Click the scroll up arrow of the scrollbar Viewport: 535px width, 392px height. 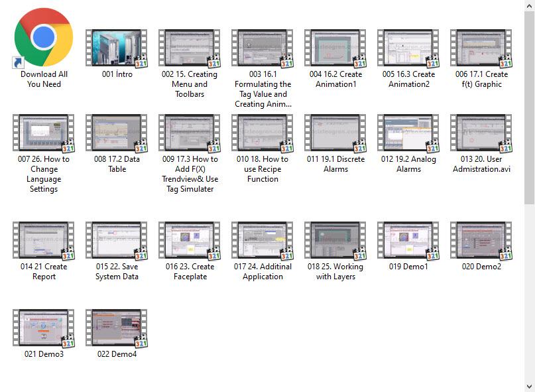point(530,5)
